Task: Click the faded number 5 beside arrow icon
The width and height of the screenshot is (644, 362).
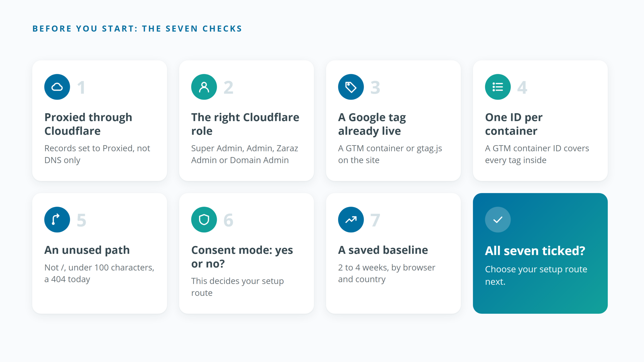Action: [82, 220]
